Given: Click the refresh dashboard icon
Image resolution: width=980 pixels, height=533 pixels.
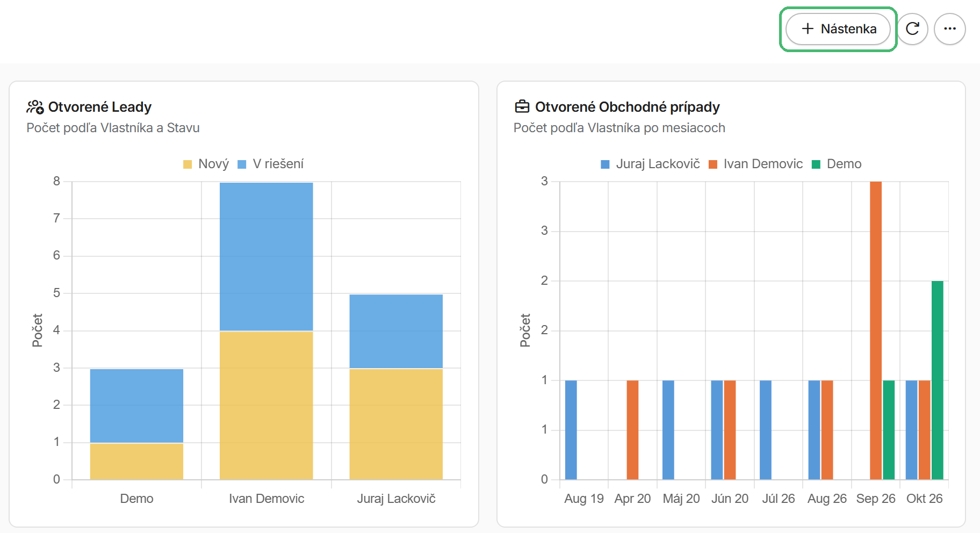Looking at the screenshot, I should [912, 29].
